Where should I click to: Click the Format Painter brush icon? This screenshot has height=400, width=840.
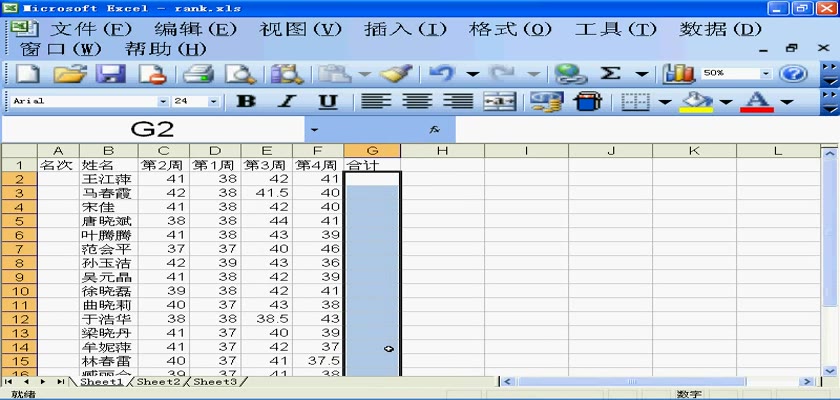click(x=397, y=74)
